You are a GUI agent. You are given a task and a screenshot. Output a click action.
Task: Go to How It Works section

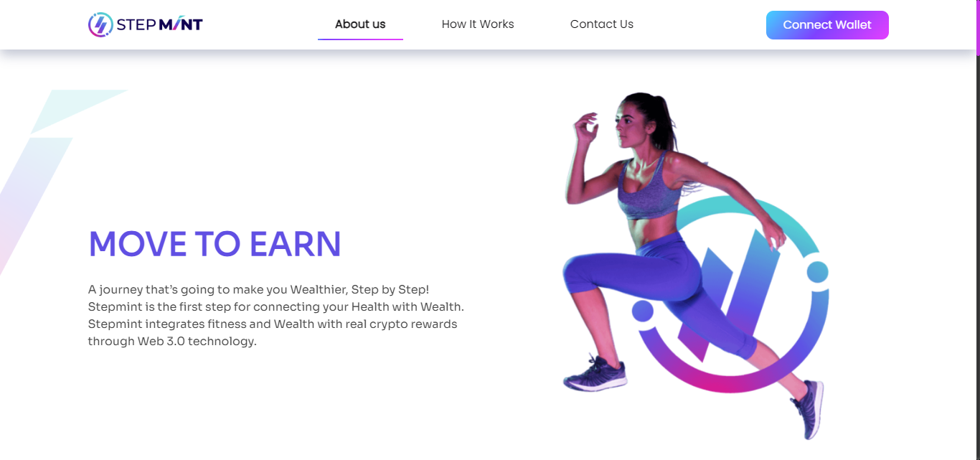478,24
